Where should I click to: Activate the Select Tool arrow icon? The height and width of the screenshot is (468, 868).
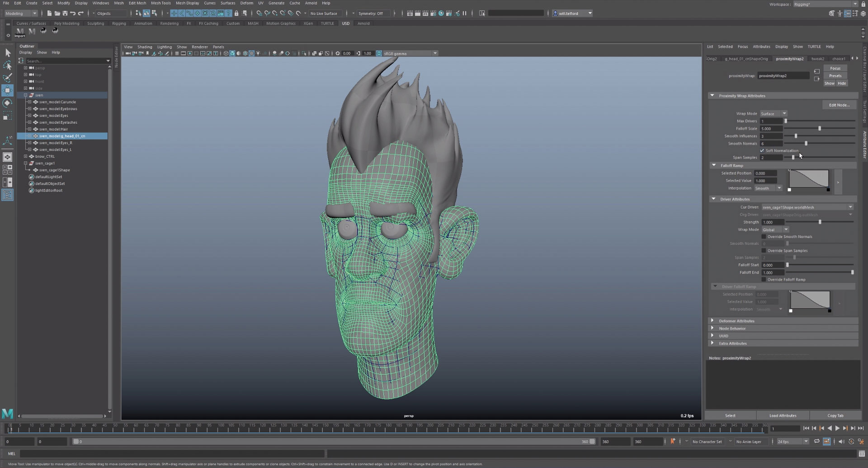pos(7,52)
